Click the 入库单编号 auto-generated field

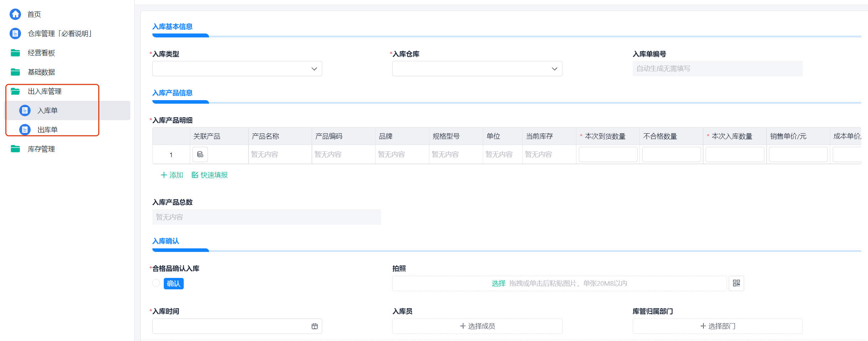[x=717, y=68]
